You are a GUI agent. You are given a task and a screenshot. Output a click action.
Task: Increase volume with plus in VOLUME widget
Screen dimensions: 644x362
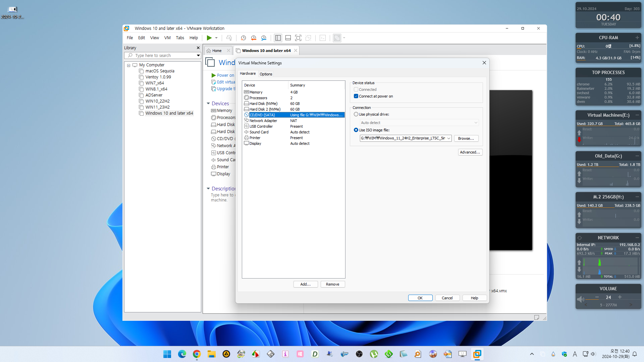(x=620, y=297)
